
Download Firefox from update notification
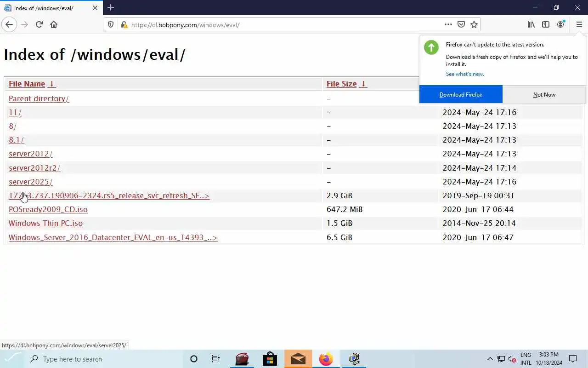pyautogui.click(x=461, y=94)
